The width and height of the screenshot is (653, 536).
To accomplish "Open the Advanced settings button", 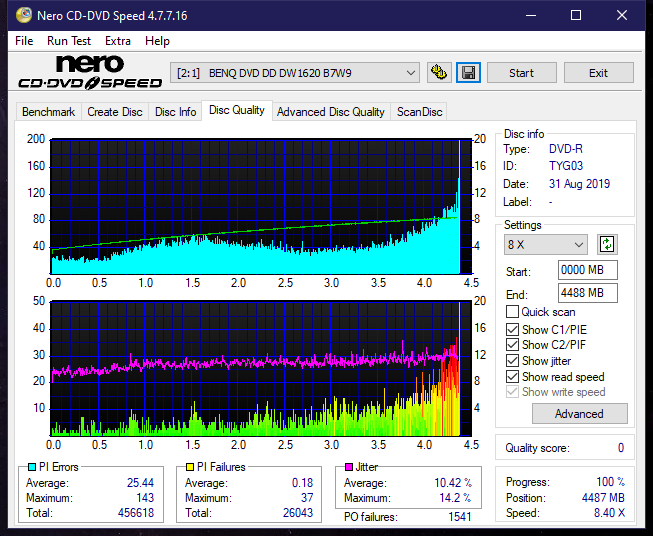I will 579,414.
